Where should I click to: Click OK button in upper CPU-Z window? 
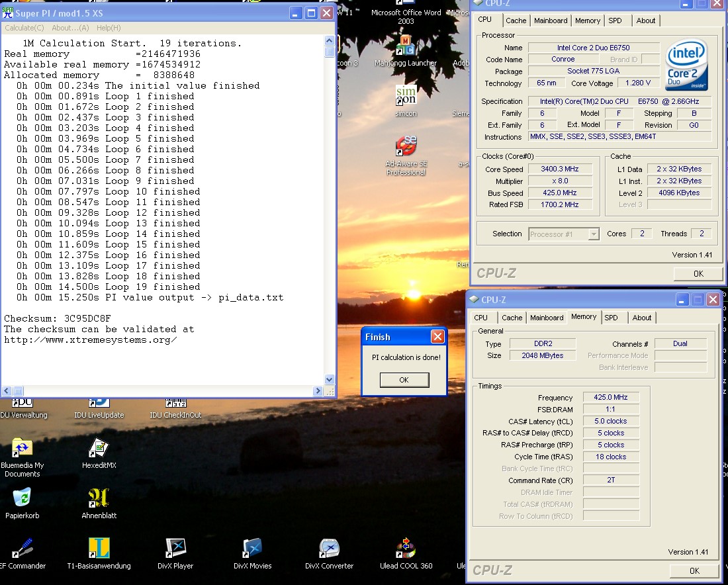[698, 273]
